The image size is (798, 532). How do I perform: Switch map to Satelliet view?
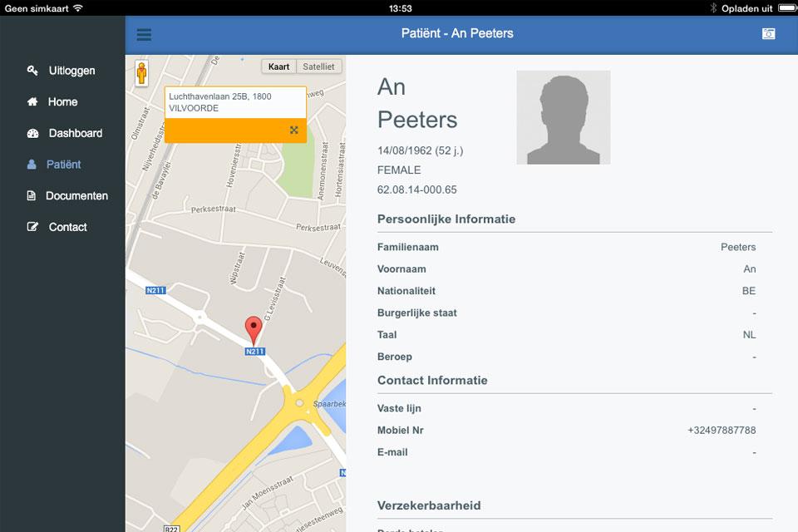pos(318,66)
